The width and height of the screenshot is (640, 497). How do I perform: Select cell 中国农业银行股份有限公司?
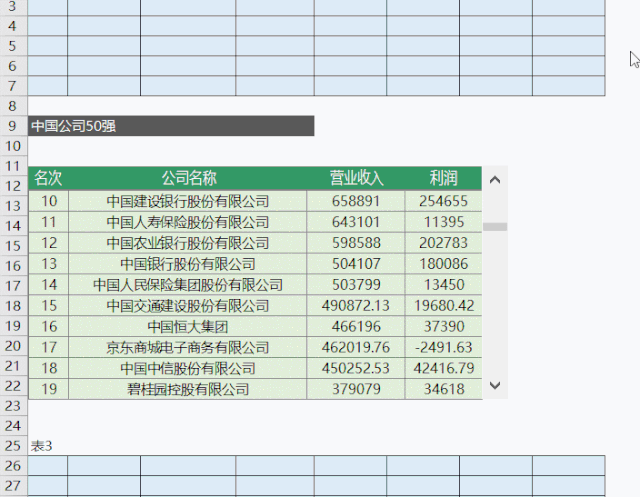tap(188, 243)
